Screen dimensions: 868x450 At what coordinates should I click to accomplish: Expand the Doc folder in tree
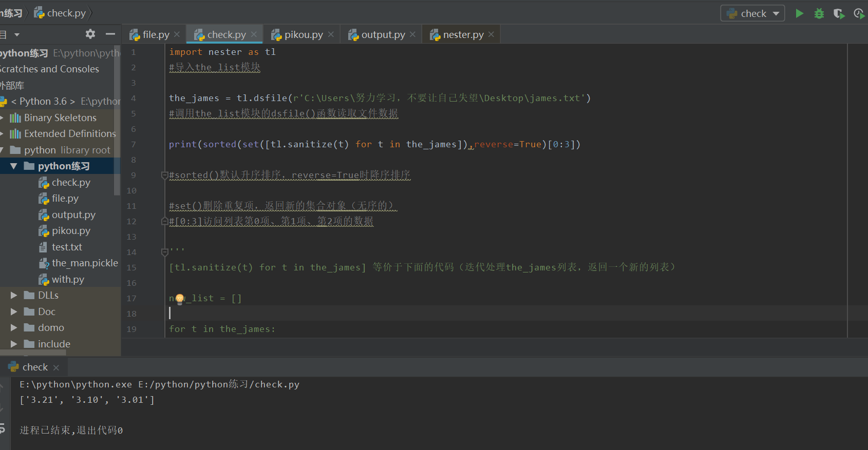pos(14,312)
